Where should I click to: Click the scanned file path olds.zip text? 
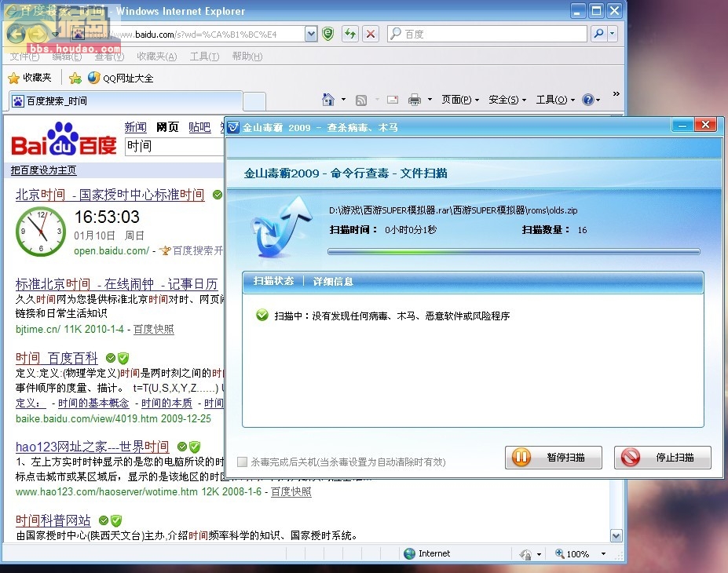[x=453, y=210]
